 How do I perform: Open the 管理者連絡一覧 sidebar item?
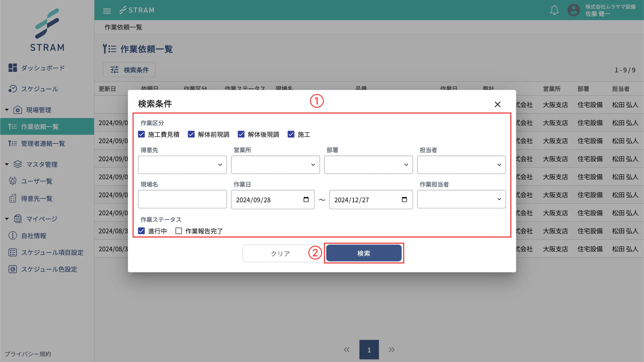coord(43,143)
